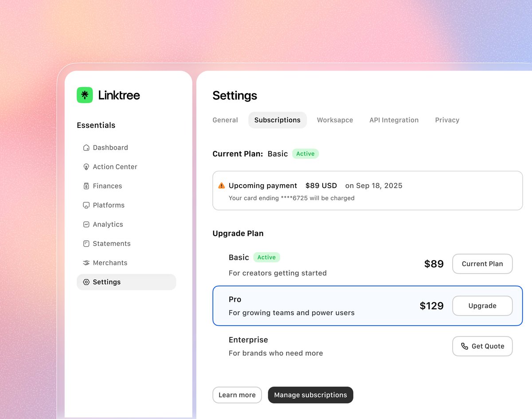The width and height of the screenshot is (532, 419).
Task: Click Upgrade on the Pro plan
Action: [482, 306]
